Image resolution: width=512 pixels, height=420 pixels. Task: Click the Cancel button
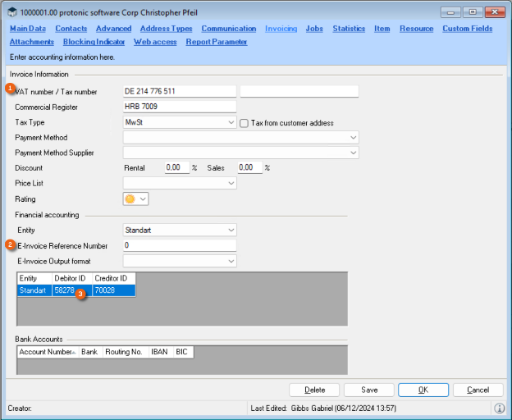478,390
